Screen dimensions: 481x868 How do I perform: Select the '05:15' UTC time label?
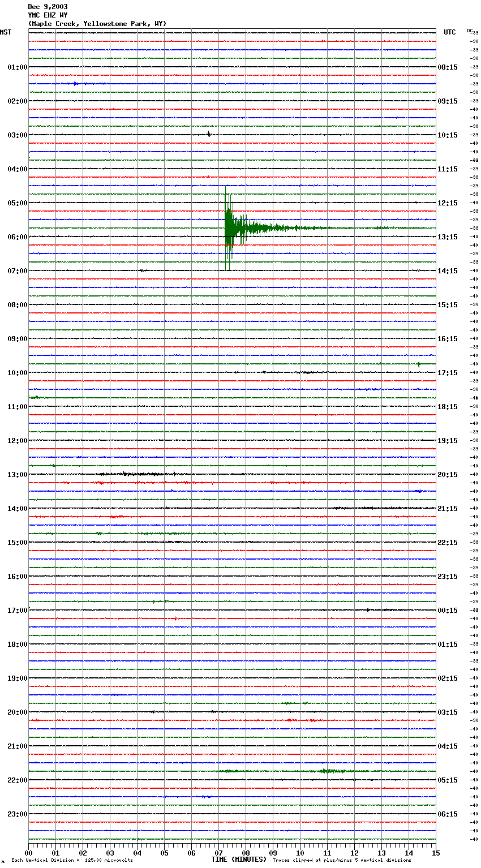point(448,780)
